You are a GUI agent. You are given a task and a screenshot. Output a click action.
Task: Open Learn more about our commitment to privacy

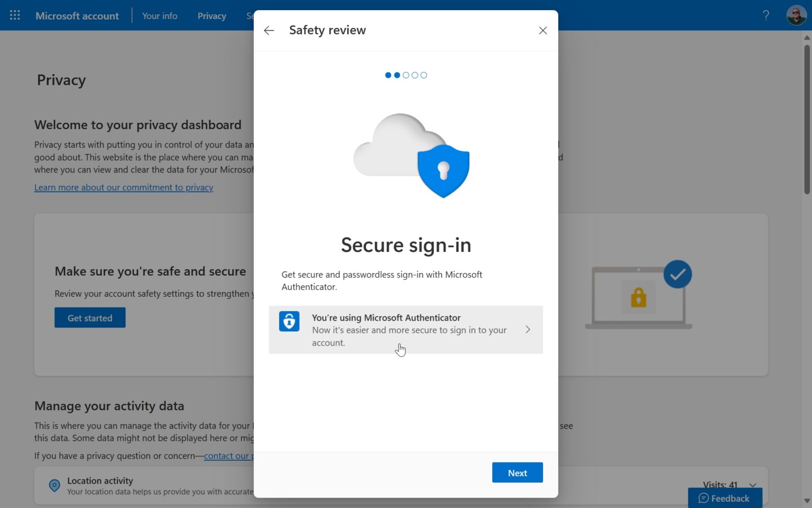pyautogui.click(x=124, y=187)
